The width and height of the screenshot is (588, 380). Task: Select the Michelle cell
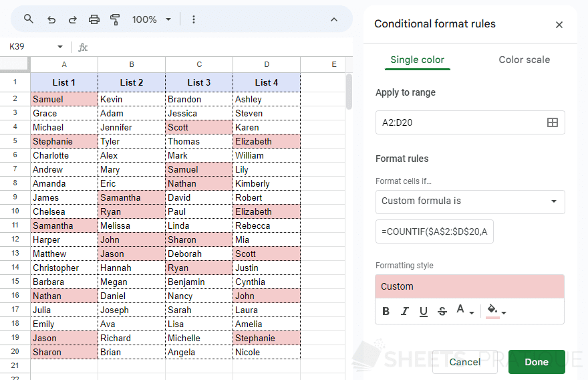(x=199, y=338)
